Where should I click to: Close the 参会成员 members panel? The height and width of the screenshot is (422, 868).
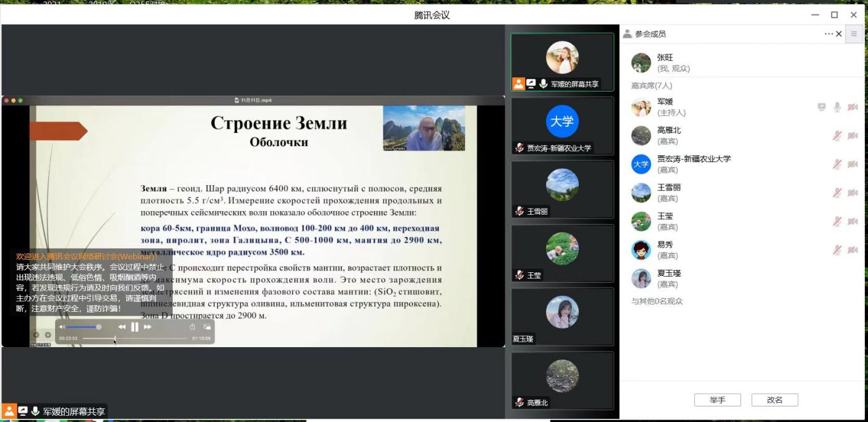(839, 34)
